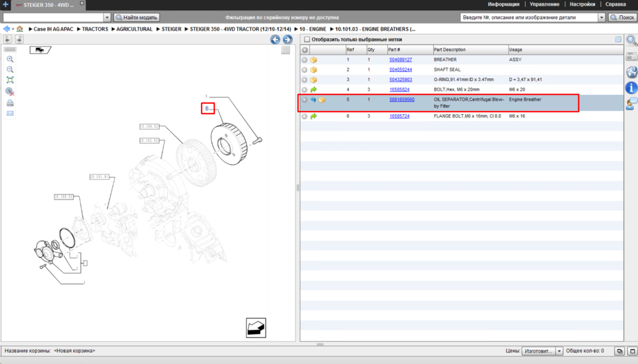Select callout 5 on the diagram
Viewport: 638px width, 364px height.
pyautogui.click(x=207, y=108)
